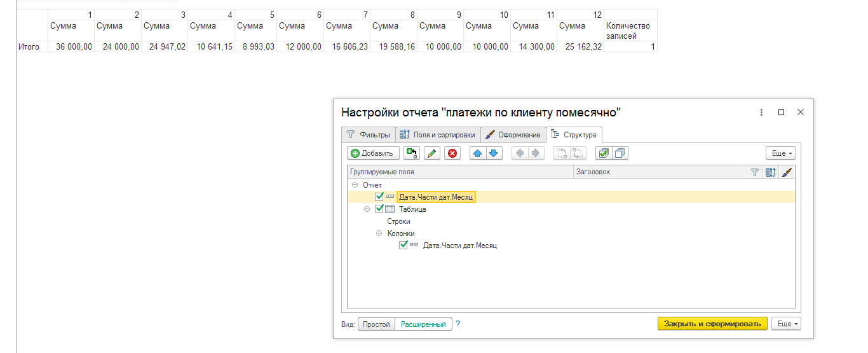Image resolution: width=868 pixels, height=353 pixels.
Task: Click the report cell 10 641,15
Action: [x=211, y=46]
